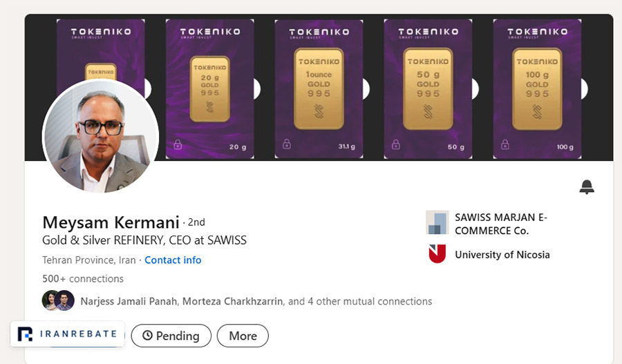Click the mutual connections avatar pair

click(58, 300)
